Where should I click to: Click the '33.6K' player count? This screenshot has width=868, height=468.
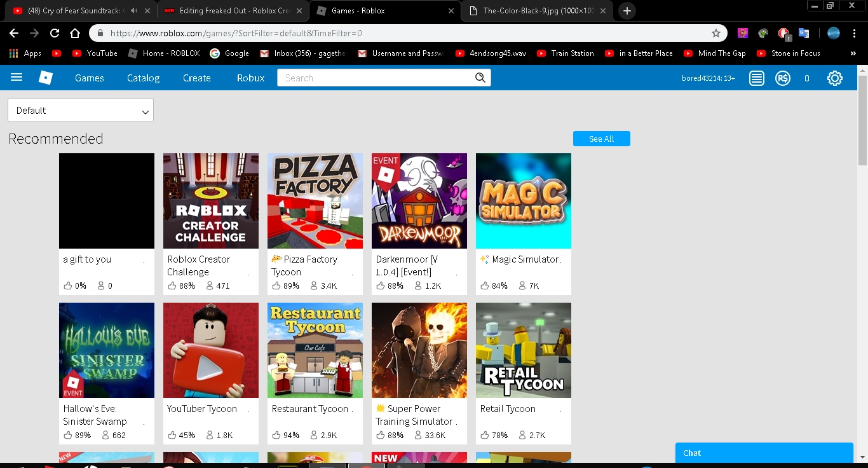(435, 436)
